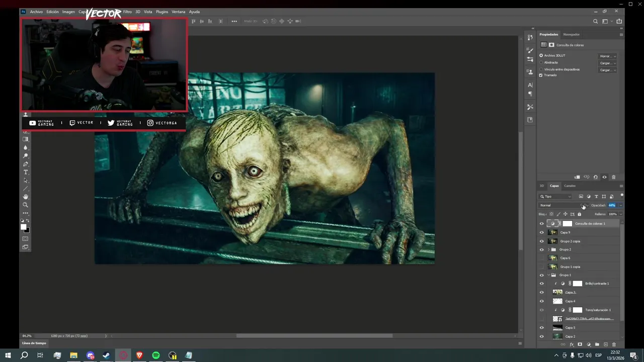Open the Imagen menu

click(x=69, y=12)
